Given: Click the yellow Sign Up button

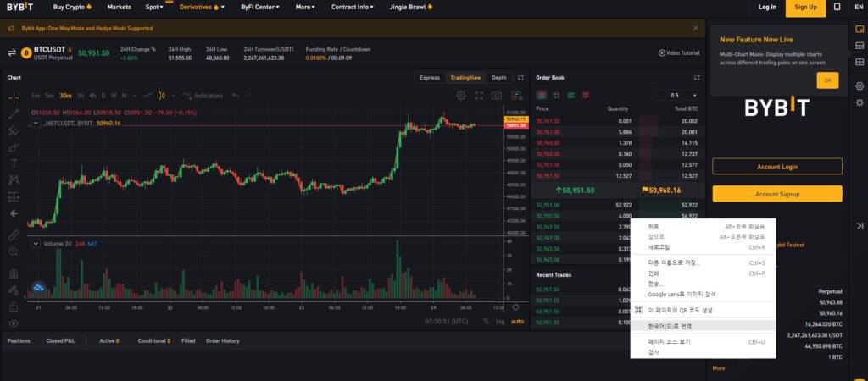Looking at the screenshot, I should (805, 7).
